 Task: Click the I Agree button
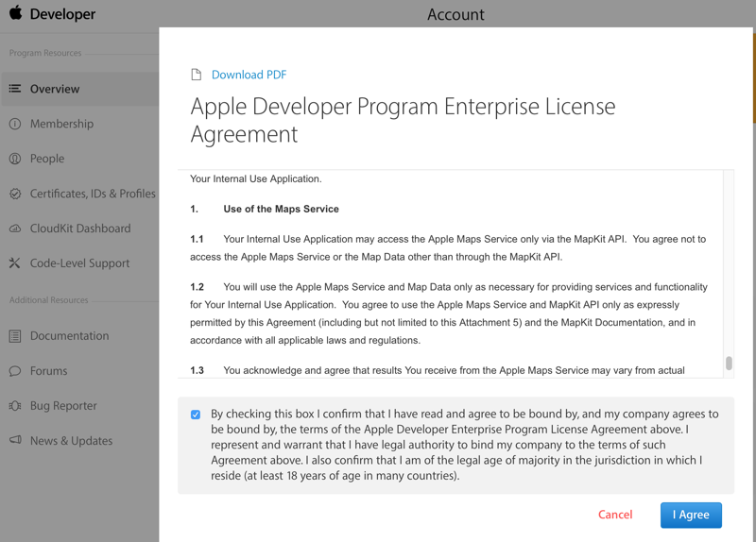click(691, 515)
